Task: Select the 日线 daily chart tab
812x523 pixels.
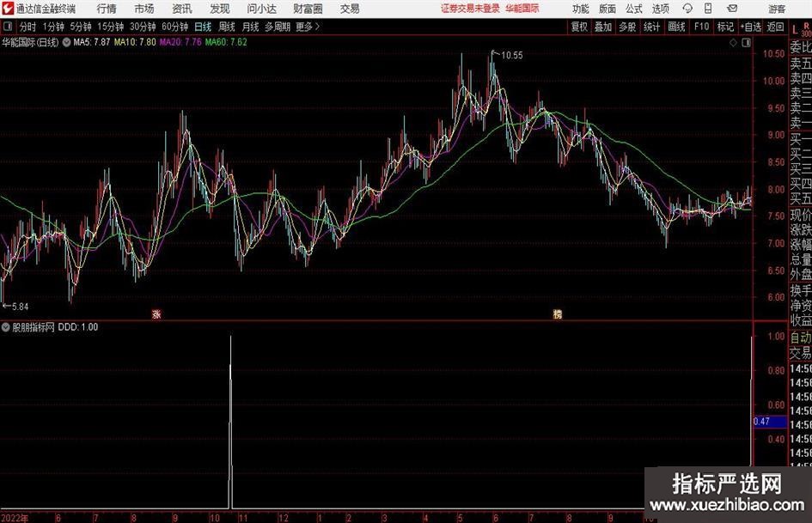Action: pos(203,27)
